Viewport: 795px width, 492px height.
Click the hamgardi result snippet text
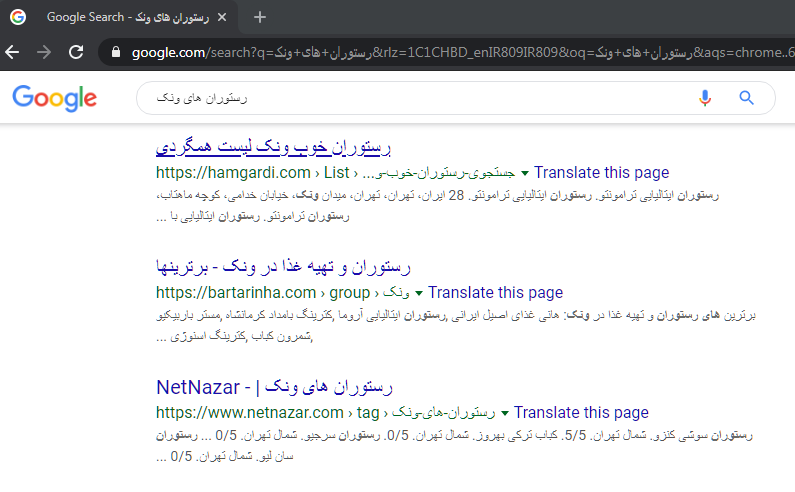[x=437, y=205]
